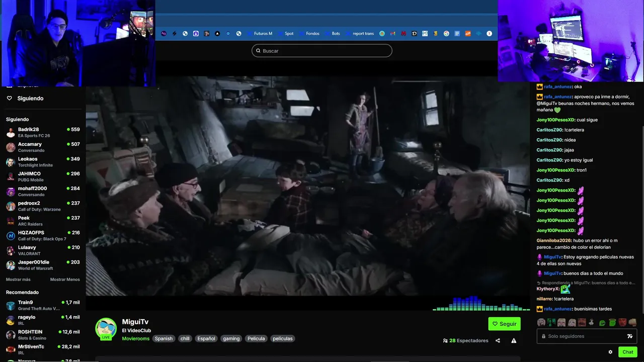Click Peek channel avatar

[11, 221]
